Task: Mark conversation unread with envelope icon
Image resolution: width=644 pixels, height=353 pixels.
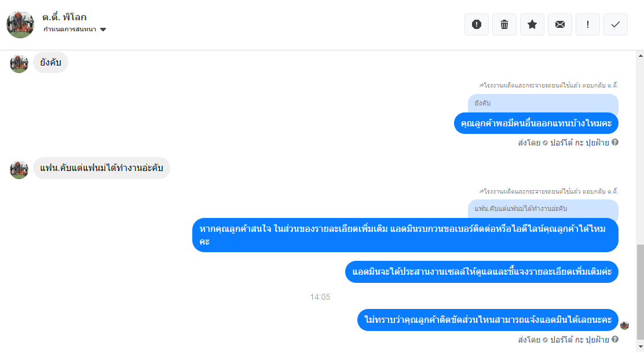Action: click(x=560, y=24)
